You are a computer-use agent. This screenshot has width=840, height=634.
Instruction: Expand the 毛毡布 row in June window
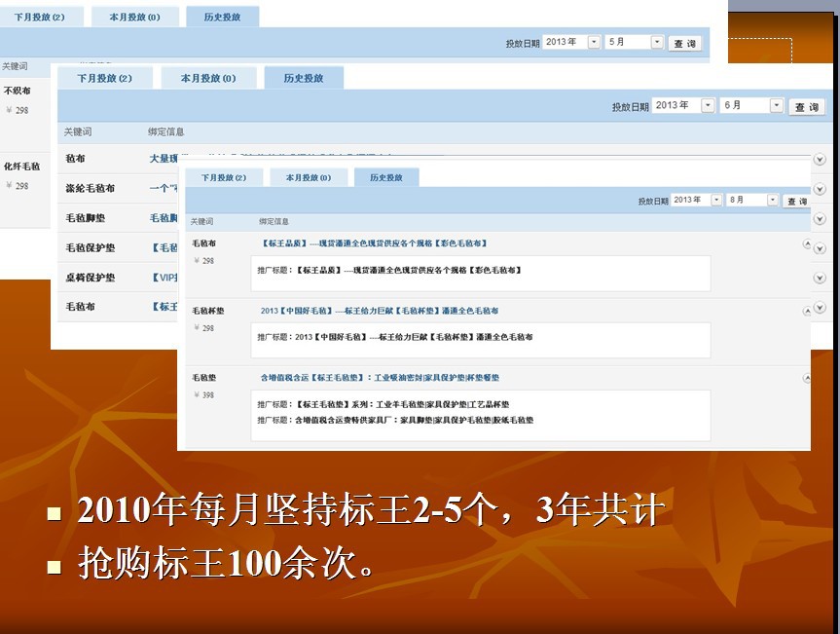[x=820, y=307]
